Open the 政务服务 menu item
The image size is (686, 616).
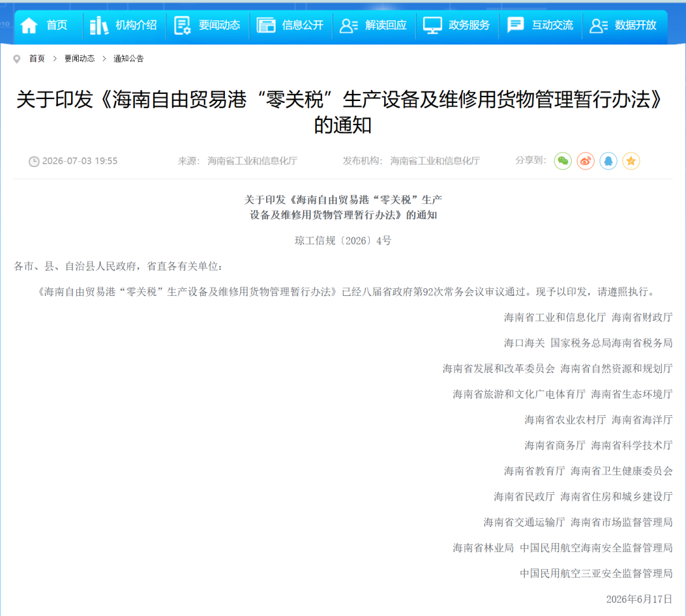pyautogui.click(x=469, y=25)
